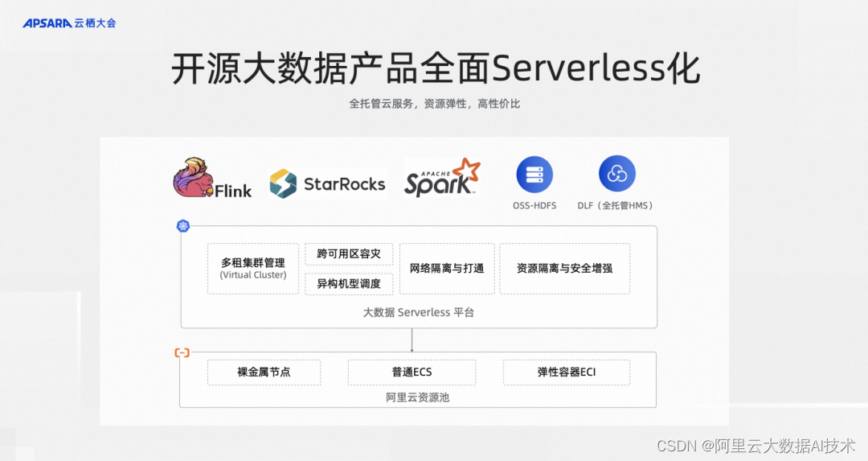Click the Flink squirrel logo

tap(212, 178)
